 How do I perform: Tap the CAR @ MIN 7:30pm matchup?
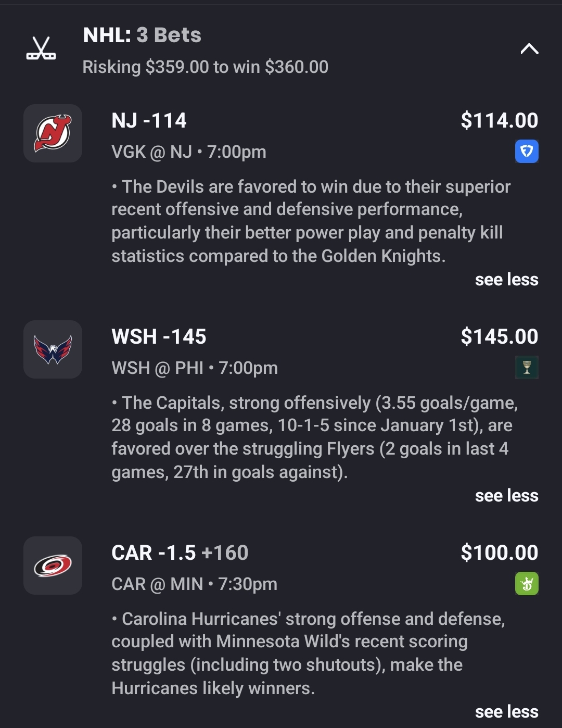tap(194, 584)
